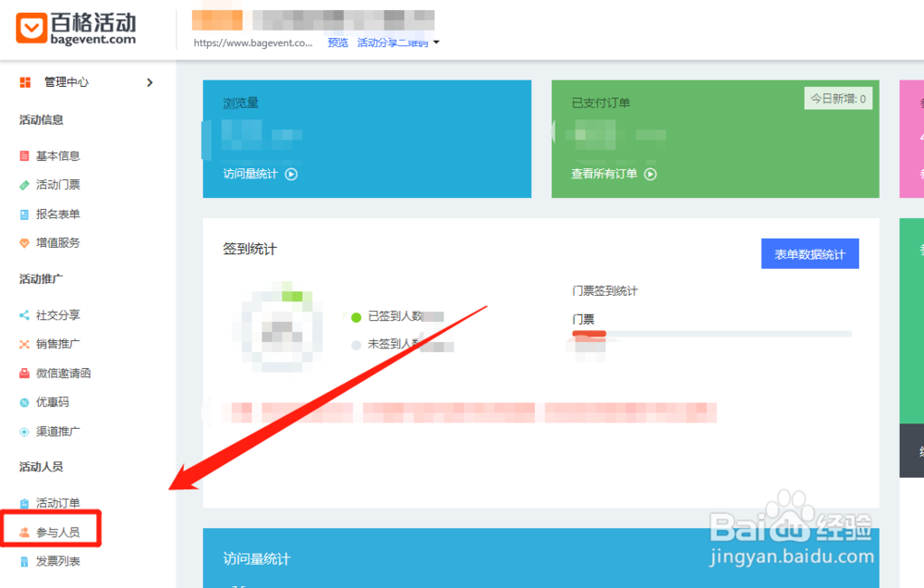Open 渠道推广 via its channel icon
Viewport: 924px width, 588px height.
point(23,432)
